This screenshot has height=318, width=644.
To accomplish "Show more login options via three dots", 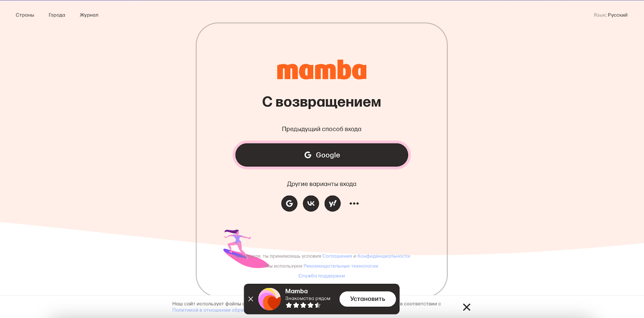I will pos(354,203).
